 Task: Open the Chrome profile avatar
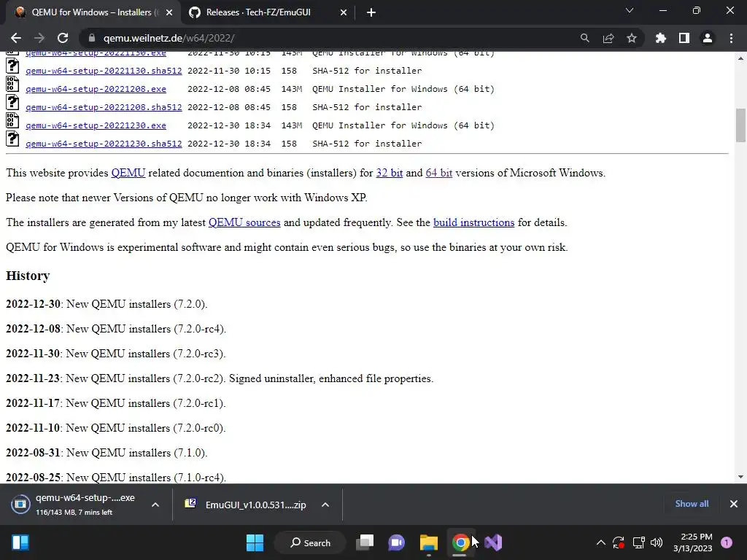[708, 38]
